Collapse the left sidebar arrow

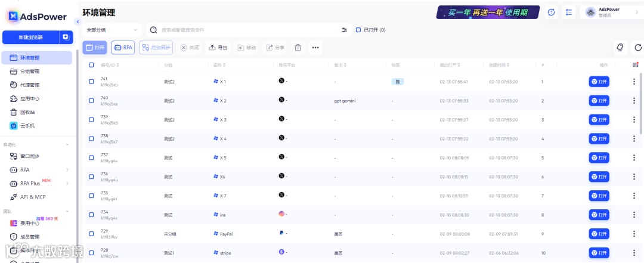click(x=78, y=22)
